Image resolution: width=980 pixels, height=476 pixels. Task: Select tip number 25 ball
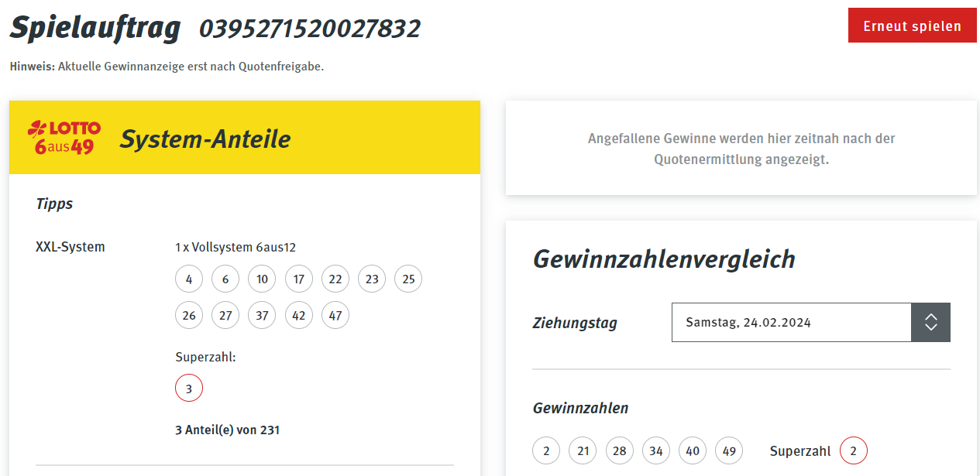(408, 279)
